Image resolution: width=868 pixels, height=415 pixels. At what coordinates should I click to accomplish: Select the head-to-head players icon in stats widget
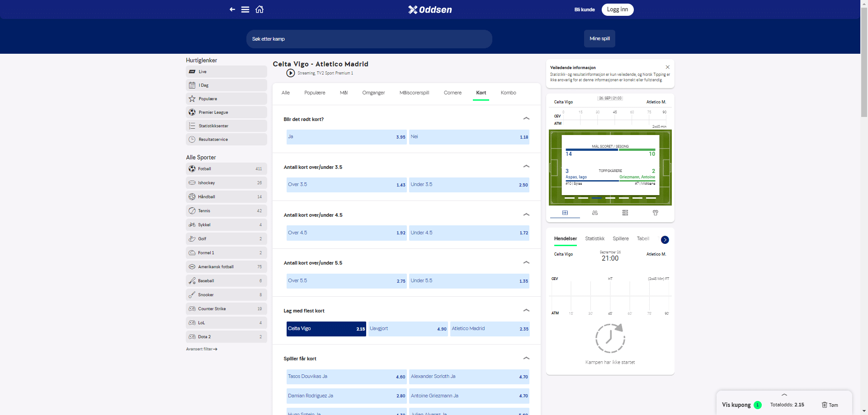click(x=595, y=213)
